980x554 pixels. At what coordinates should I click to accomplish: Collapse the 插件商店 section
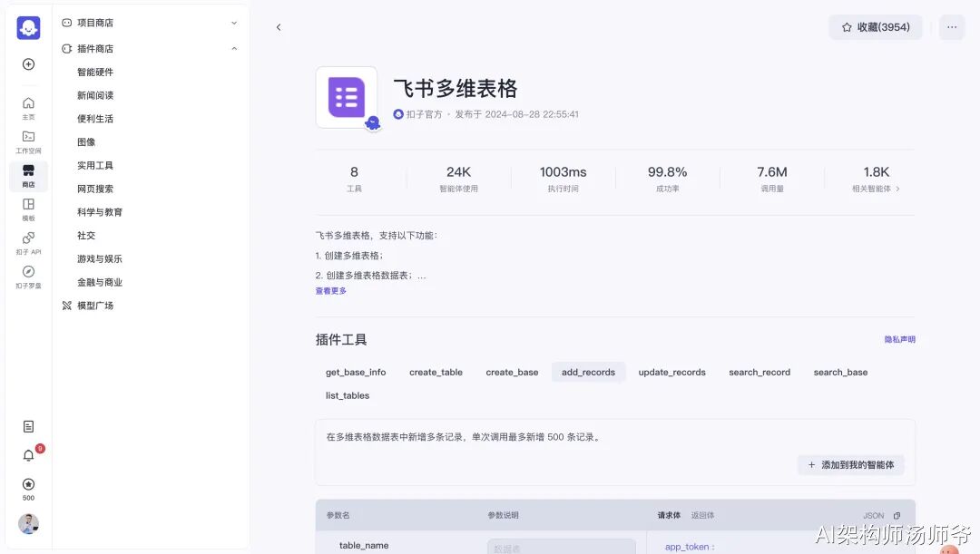[234, 49]
